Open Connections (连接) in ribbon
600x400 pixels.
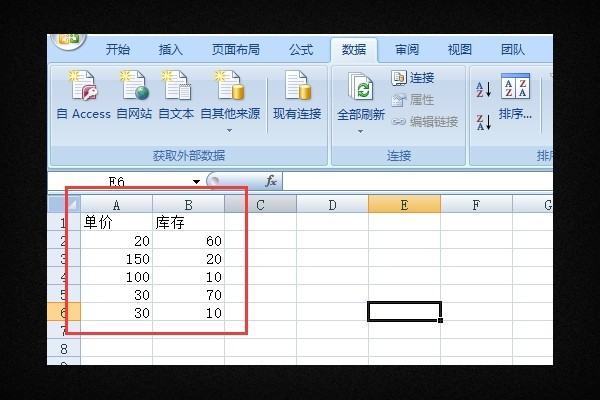pos(413,78)
